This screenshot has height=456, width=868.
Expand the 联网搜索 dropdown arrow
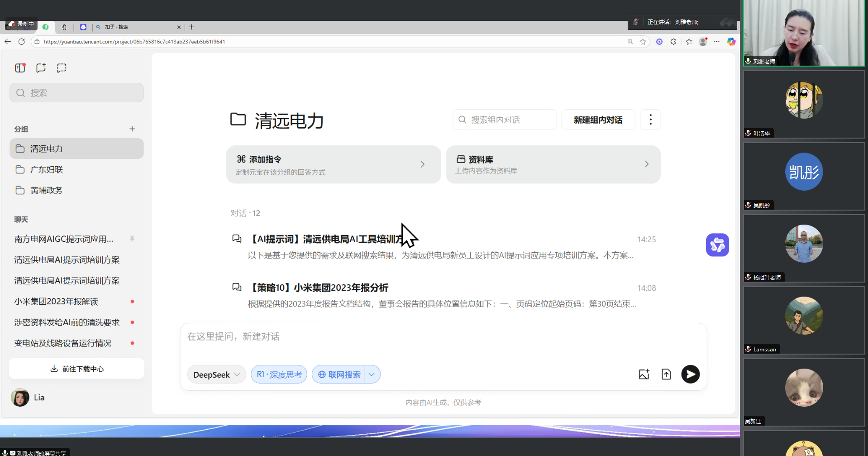[x=372, y=374]
